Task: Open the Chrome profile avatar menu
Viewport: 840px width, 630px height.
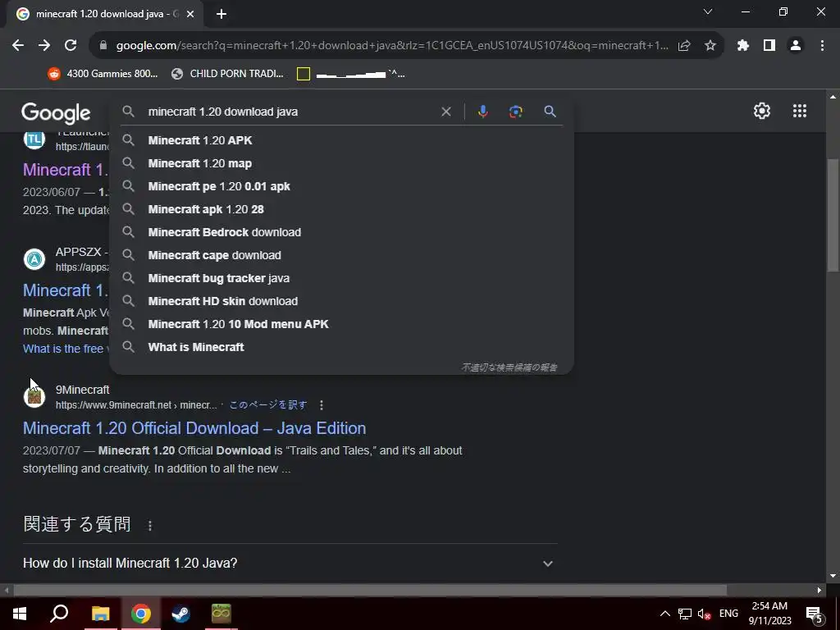Action: [796, 46]
